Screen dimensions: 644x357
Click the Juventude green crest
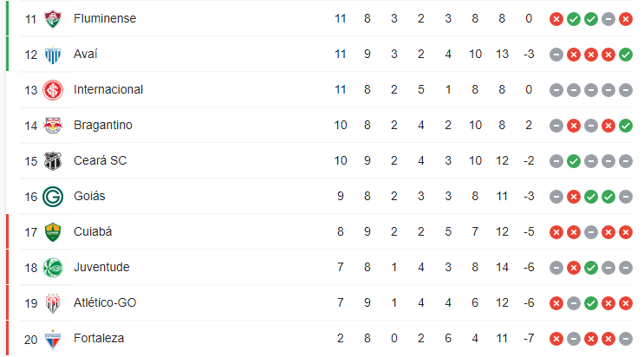(x=53, y=268)
